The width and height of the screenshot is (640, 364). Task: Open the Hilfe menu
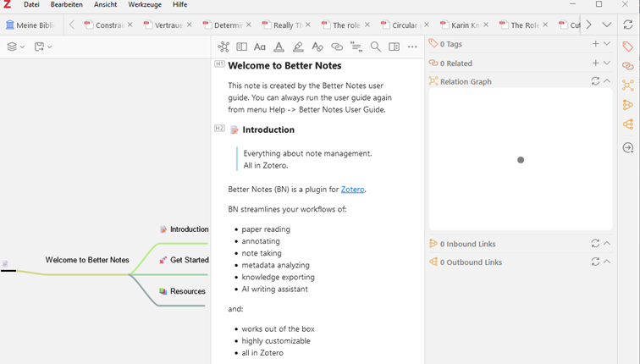179,4
